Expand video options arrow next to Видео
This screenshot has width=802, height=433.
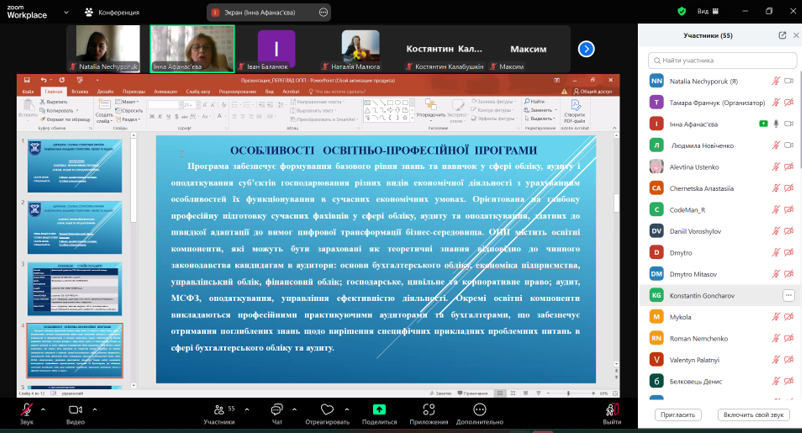[x=95, y=409]
